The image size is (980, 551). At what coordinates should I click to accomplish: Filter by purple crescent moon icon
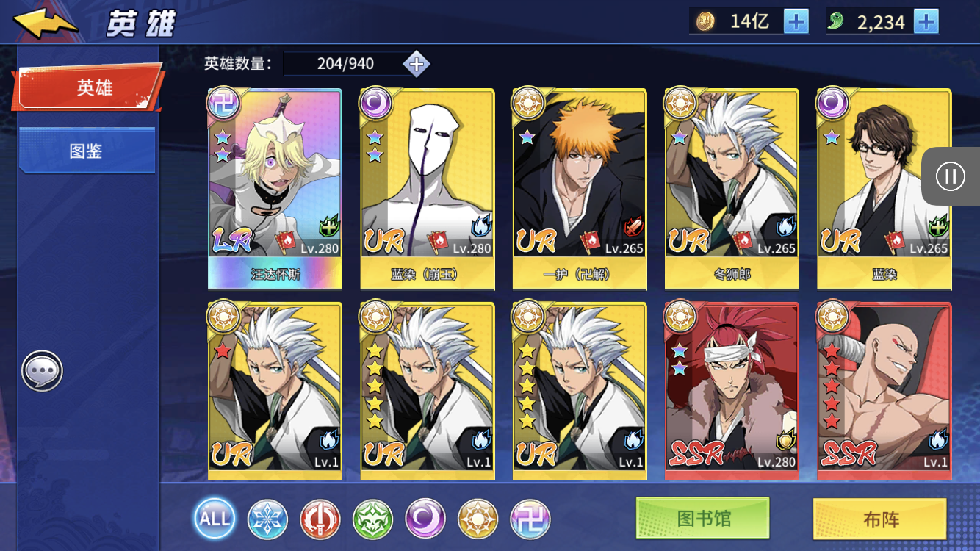click(425, 519)
